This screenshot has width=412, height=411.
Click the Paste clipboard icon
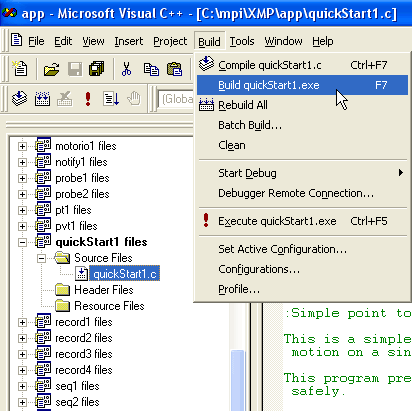pyautogui.click(x=174, y=69)
